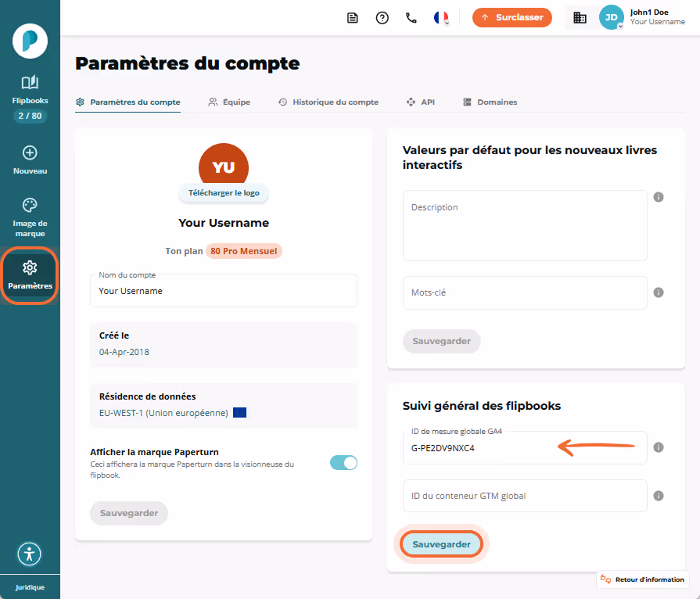This screenshot has width=700, height=599.
Task: Open the help question mark icon
Action: click(382, 18)
